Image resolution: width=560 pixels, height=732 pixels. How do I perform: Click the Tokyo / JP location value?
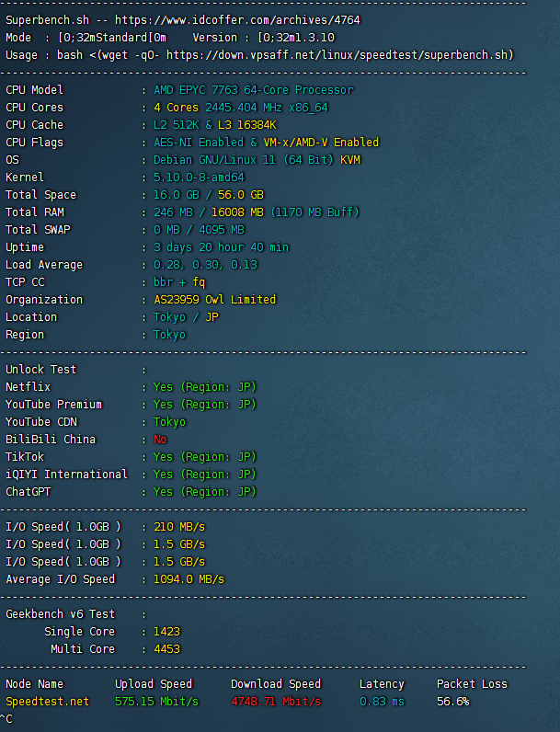pos(186,317)
